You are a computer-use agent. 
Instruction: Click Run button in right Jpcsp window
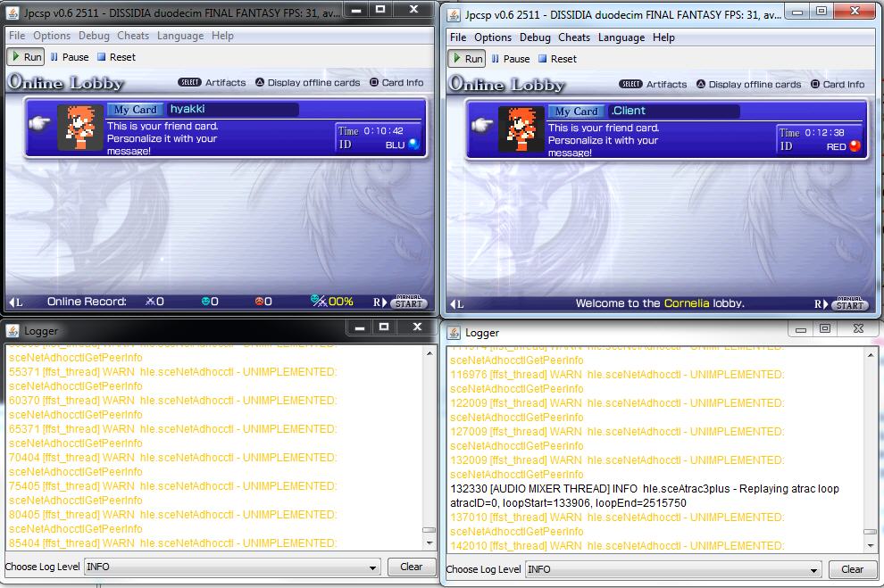(x=466, y=59)
